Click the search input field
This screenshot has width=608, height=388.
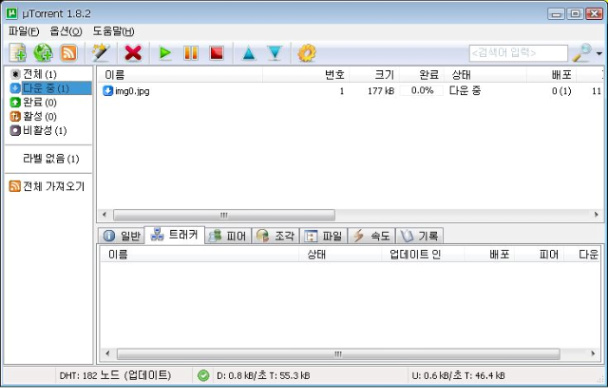point(518,53)
